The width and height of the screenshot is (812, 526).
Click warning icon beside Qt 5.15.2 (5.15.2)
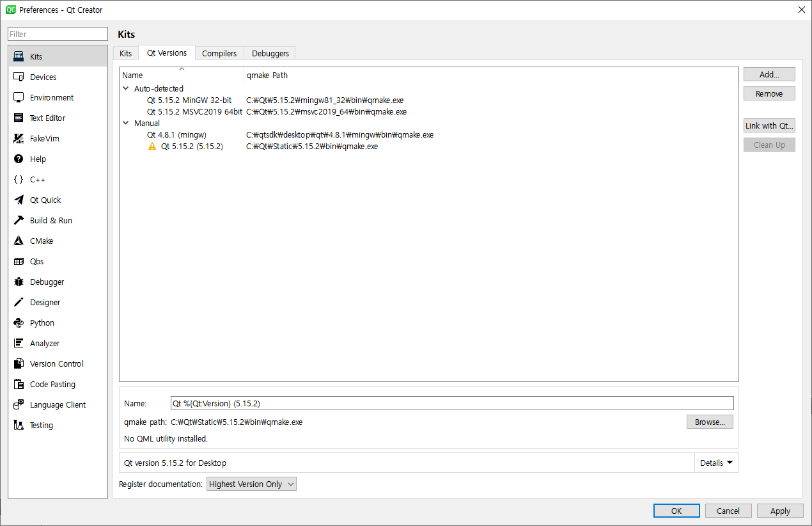tap(152, 146)
